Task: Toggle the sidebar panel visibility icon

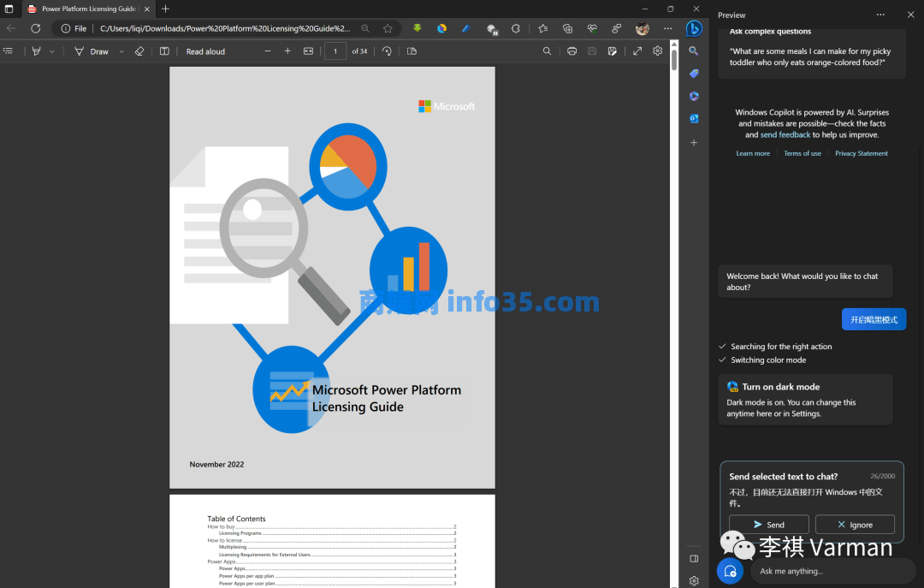Action: [x=694, y=559]
